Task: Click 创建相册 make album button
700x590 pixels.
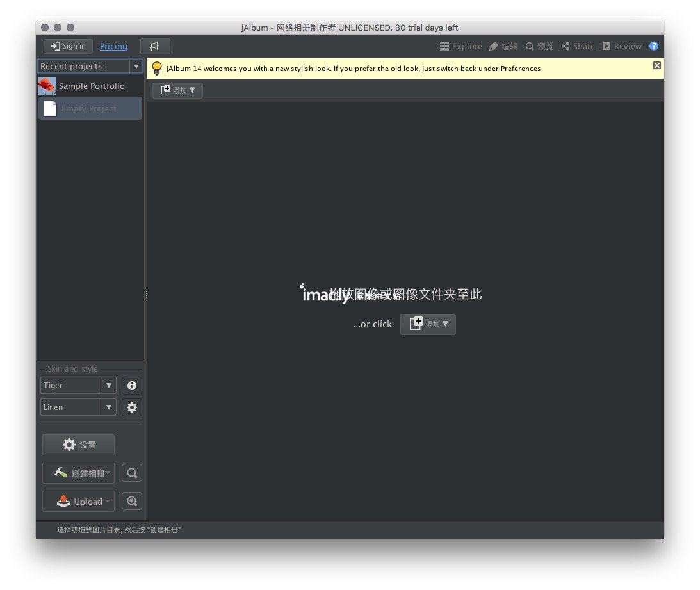Action: [x=79, y=473]
